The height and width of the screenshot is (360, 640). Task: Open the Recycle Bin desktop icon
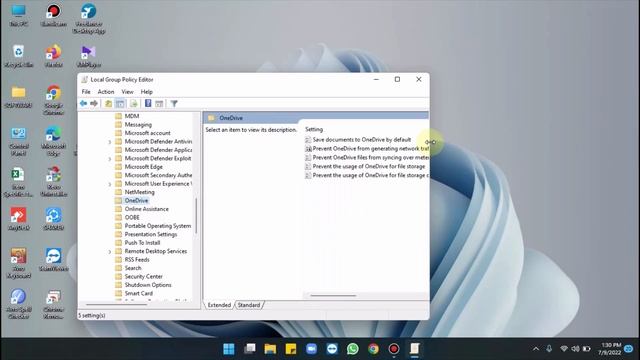18,56
